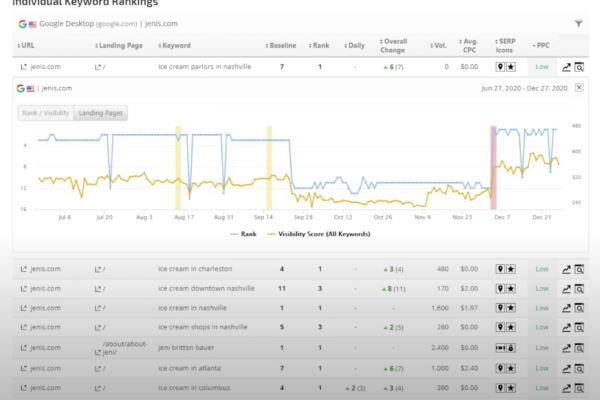600x400 pixels.
Task: Click Avg. CPC $2.40 for ice cream in atlanta
Action: (x=469, y=368)
